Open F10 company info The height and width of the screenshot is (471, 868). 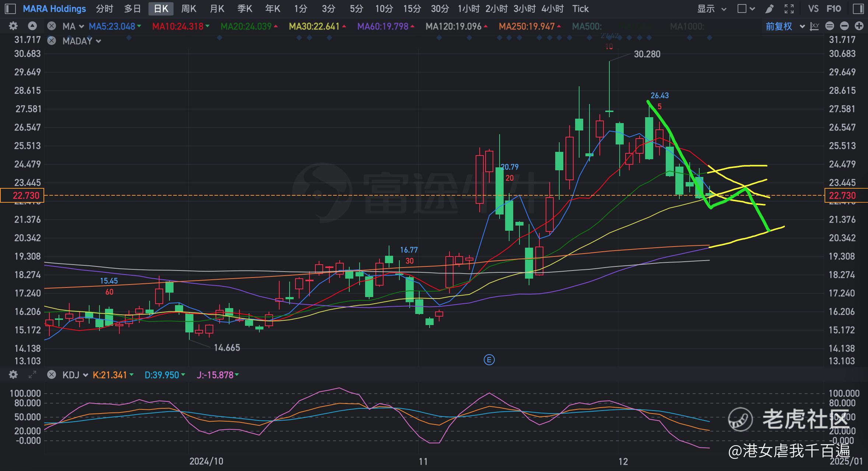coord(834,8)
